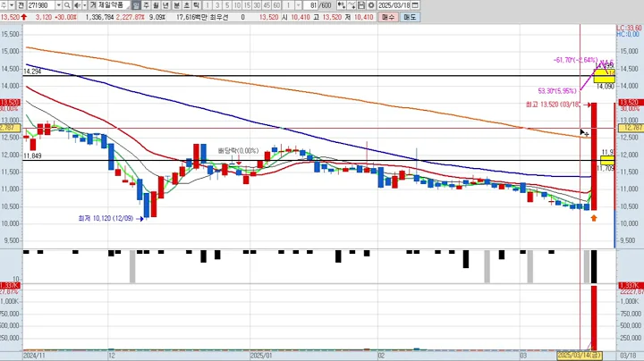Viewport: 644px width, 361px height.
Task: Open chart settings gear icon
Action: click(371, 5)
